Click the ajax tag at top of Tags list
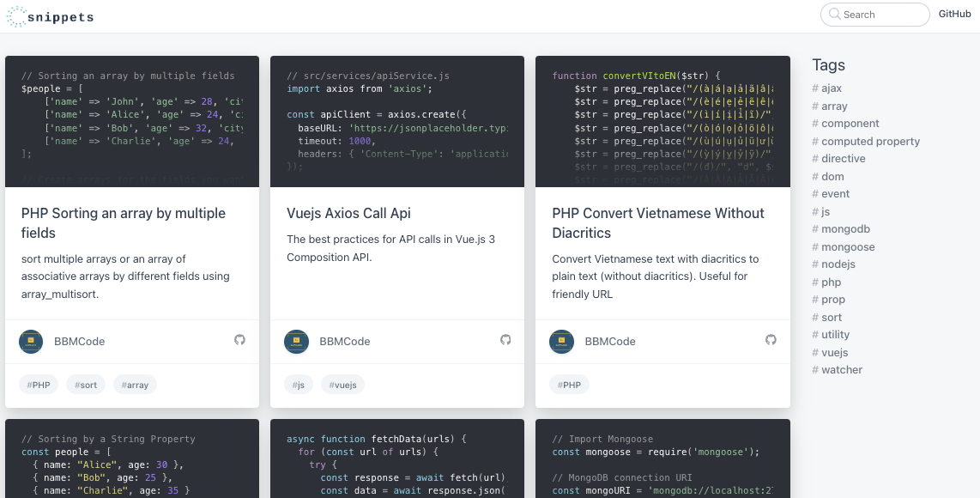980x498 pixels. (x=831, y=88)
